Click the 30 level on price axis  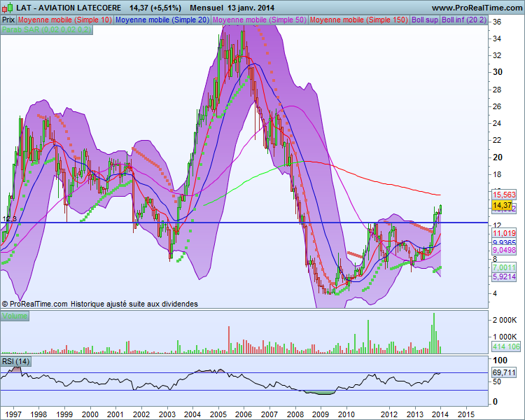pyautogui.click(x=498, y=72)
